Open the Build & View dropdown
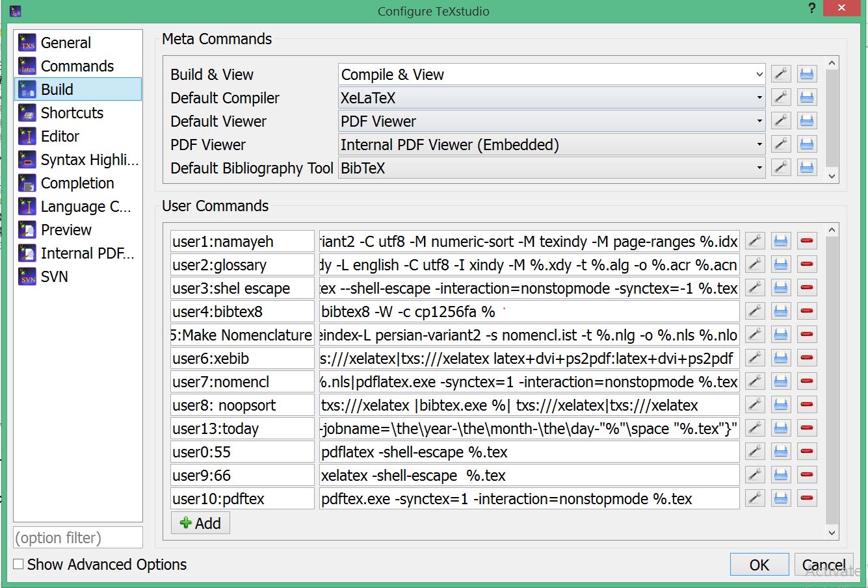Screen dimensions: 868x588 (552, 74)
